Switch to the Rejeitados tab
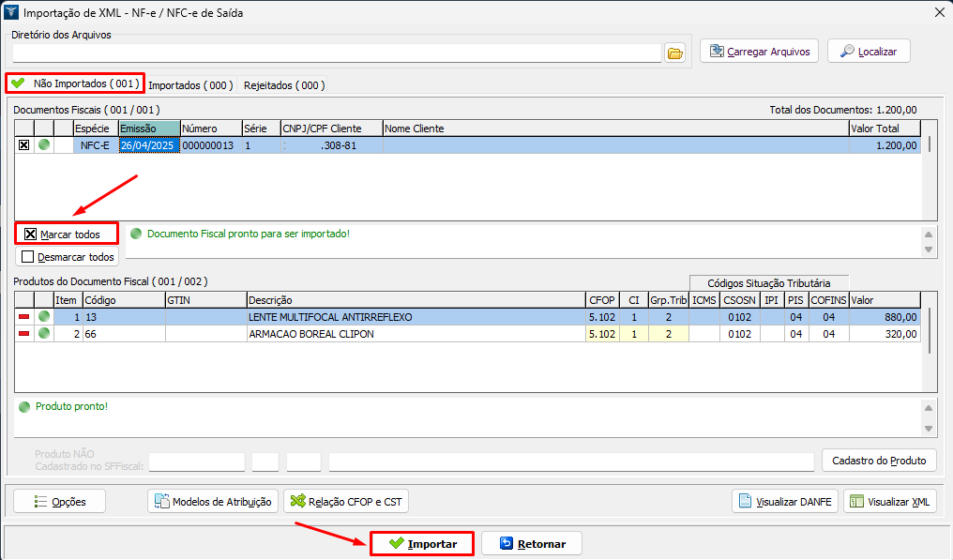 283,85
